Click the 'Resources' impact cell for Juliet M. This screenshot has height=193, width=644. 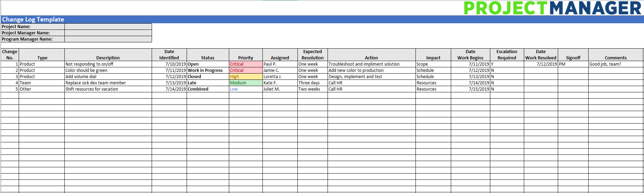(x=433, y=89)
